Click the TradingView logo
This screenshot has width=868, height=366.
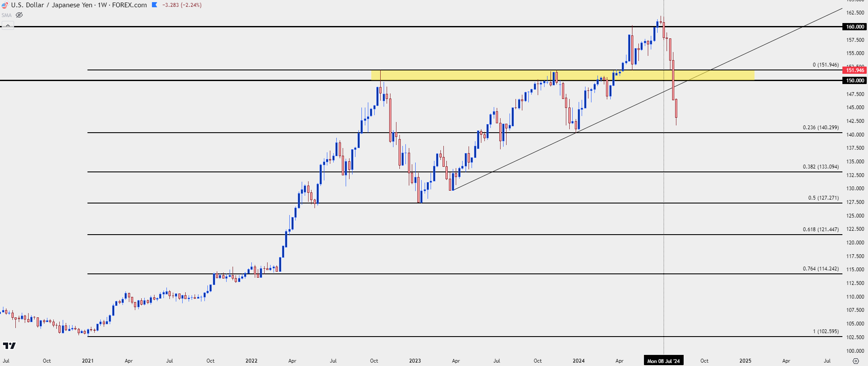tap(9, 346)
